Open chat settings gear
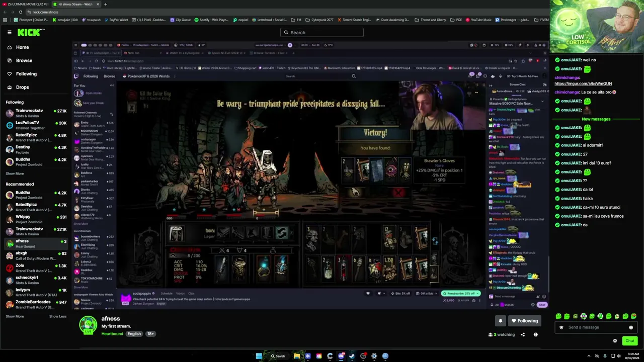The height and width of the screenshot is (362, 644). [615, 341]
